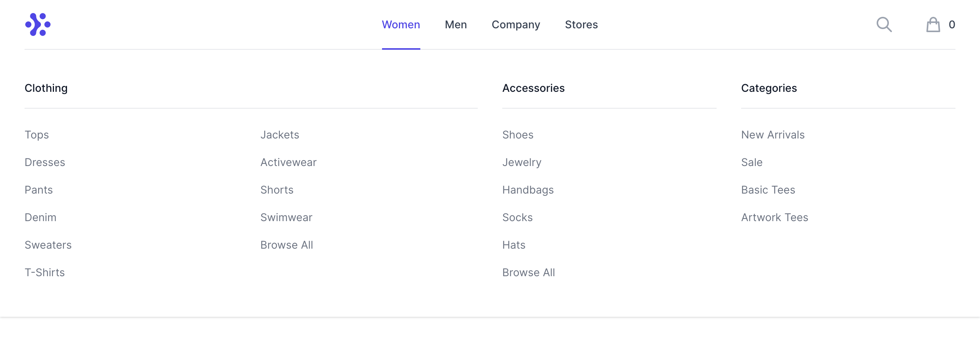The width and height of the screenshot is (980, 355).
Task: Select Handbags in Accessories
Action: (x=528, y=190)
